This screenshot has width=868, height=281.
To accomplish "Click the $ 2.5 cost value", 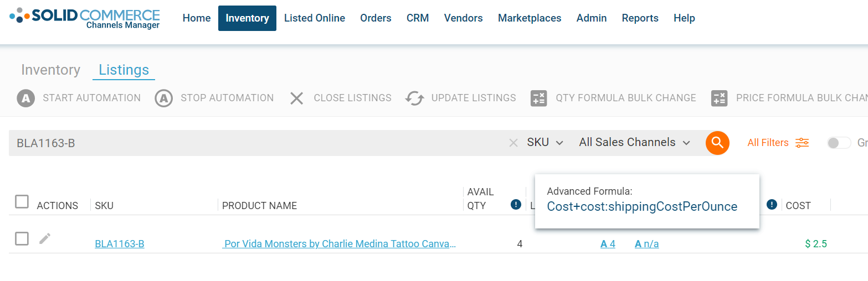I will [816, 244].
